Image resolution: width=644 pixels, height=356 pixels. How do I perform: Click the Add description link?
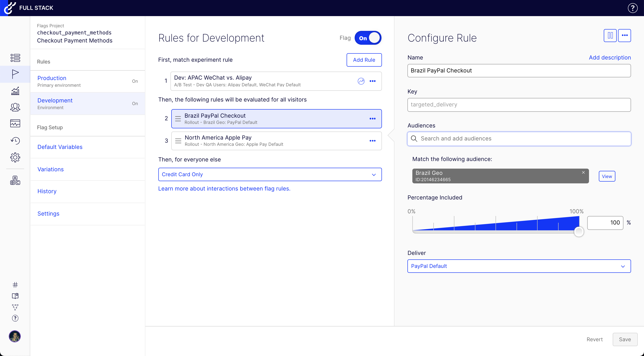(x=610, y=57)
